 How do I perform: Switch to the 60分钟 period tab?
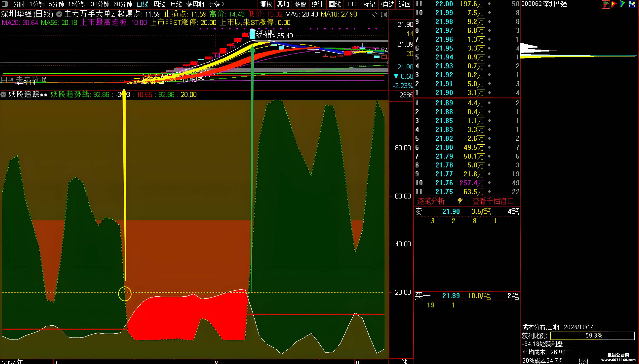pyautogui.click(x=123, y=4)
